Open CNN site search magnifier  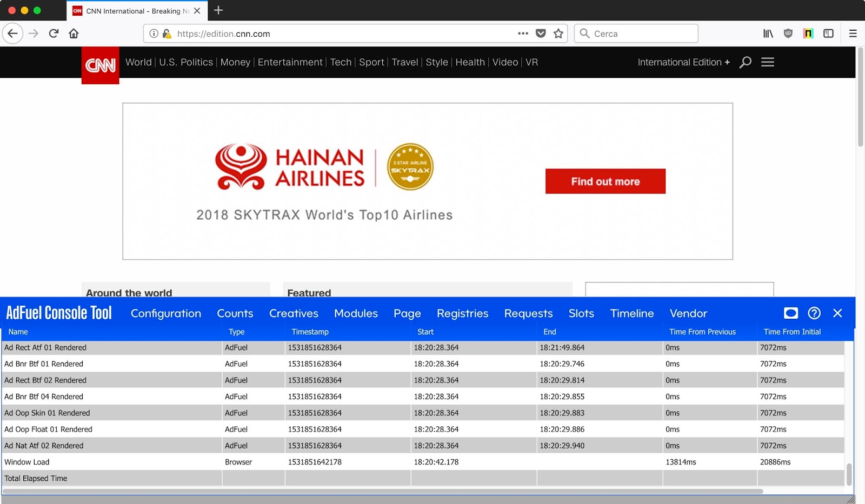click(746, 62)
